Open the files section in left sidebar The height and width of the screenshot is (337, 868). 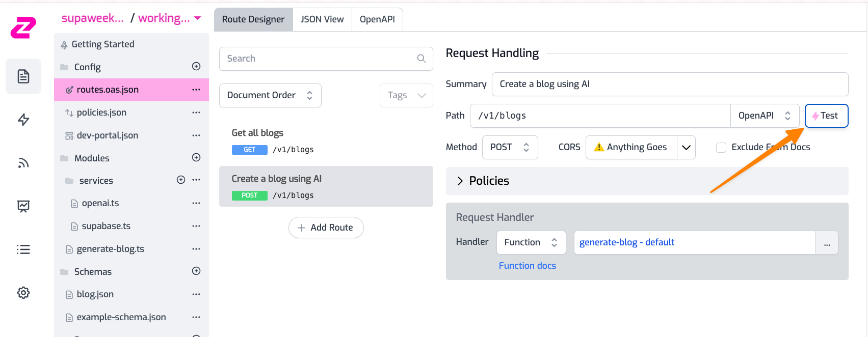23,76
